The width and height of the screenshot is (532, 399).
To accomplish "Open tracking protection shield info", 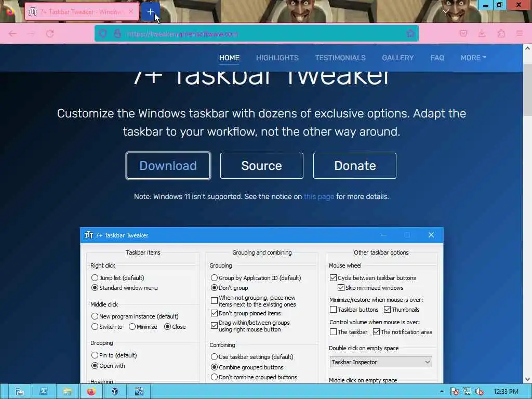I will [x=103, y=34].
